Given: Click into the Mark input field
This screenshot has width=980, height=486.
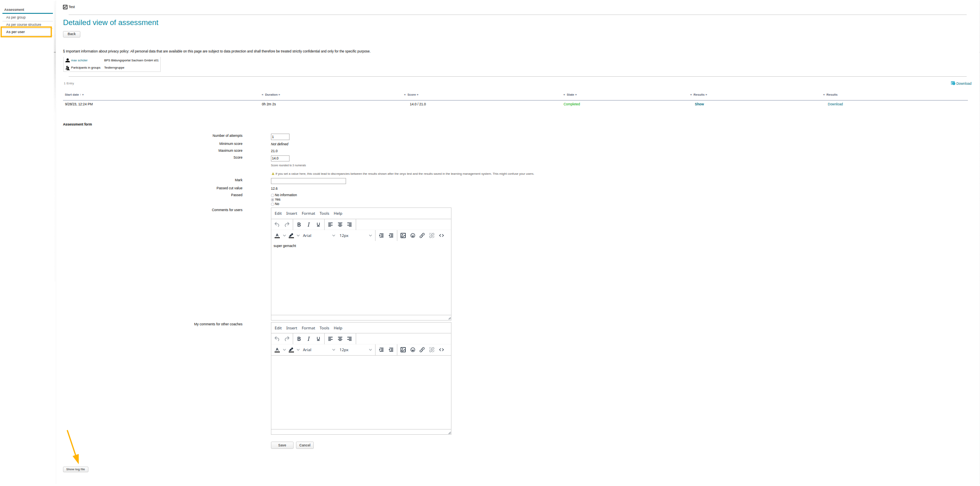Looking at the screenshot, I should click(308, 181).
